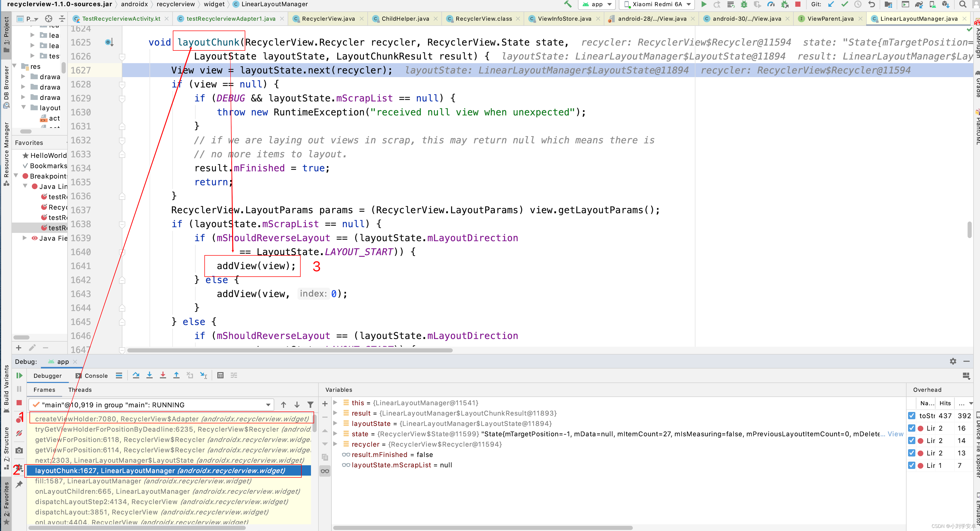Select the Step Over debugger icon
Screen dimensions: 980x531
[136, 375]
